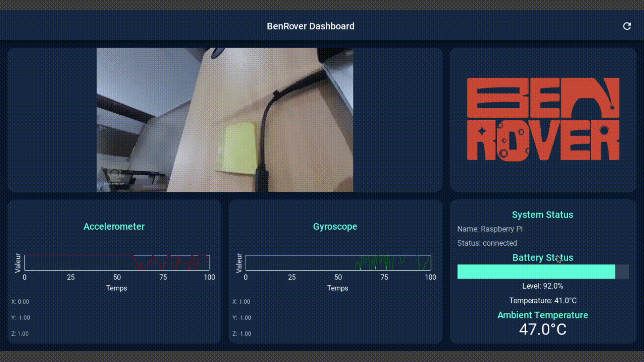Select the Name: Raspberry Pi text
644x362 pixels.
pyautogui.click(x=490, y=229)
